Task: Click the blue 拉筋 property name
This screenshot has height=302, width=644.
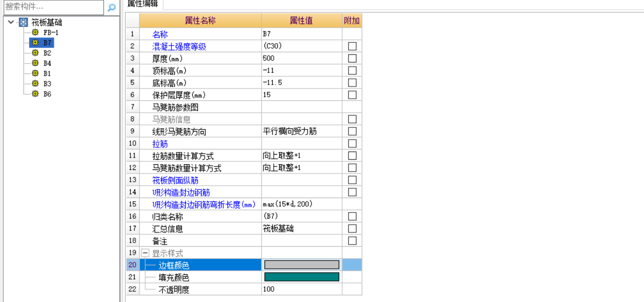Action: click(160, 144)
